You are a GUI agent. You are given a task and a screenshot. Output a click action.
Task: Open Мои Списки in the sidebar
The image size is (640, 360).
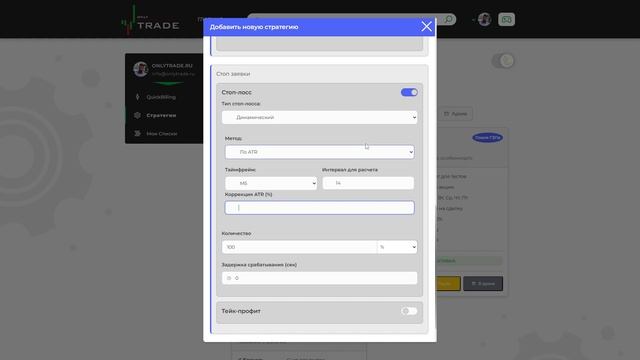[x=162, y=134]
